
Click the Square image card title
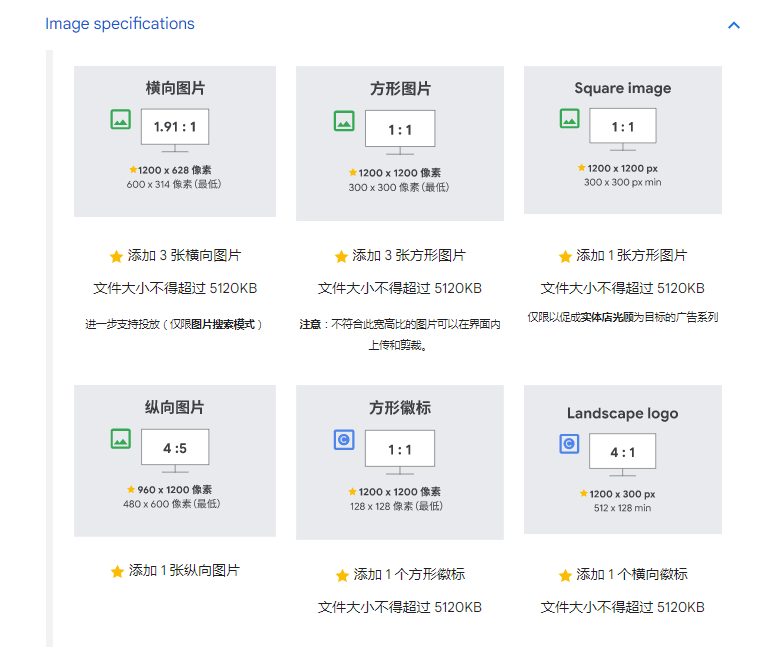coord(622,88)
